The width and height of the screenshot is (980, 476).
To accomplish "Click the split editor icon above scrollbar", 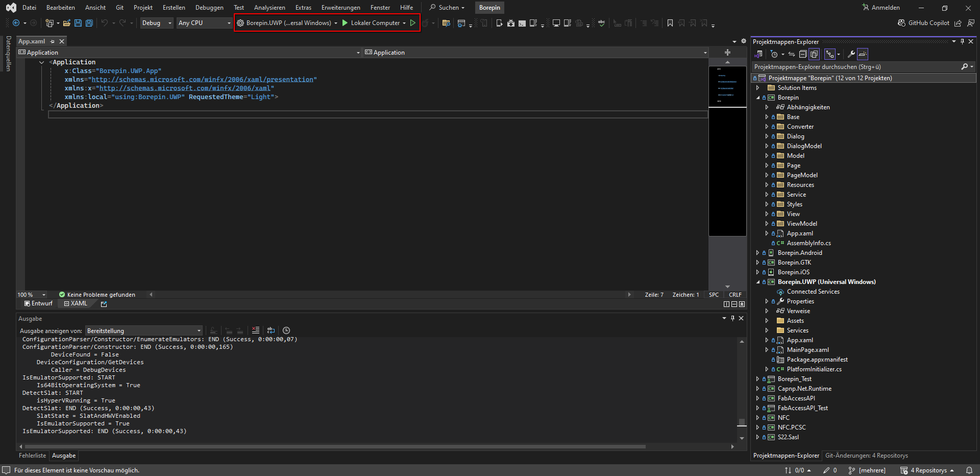I will point(727,52).
